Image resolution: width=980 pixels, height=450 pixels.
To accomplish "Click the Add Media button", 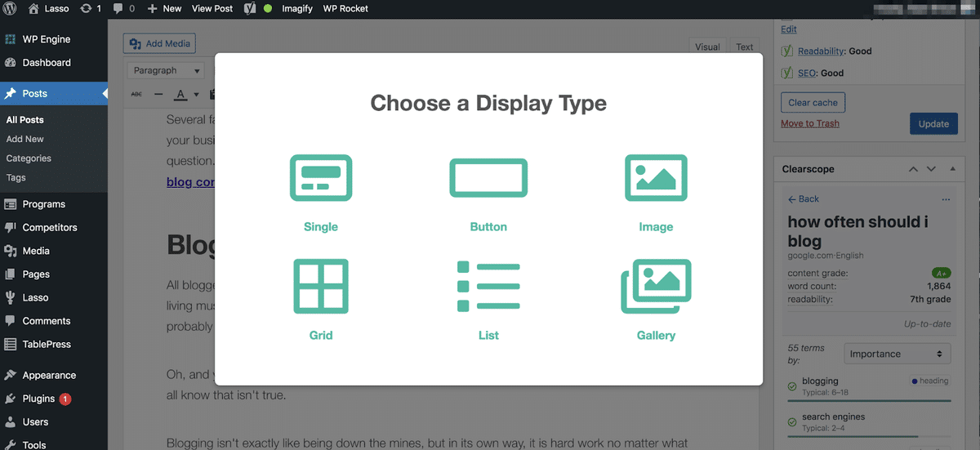I will coord(159,44).
